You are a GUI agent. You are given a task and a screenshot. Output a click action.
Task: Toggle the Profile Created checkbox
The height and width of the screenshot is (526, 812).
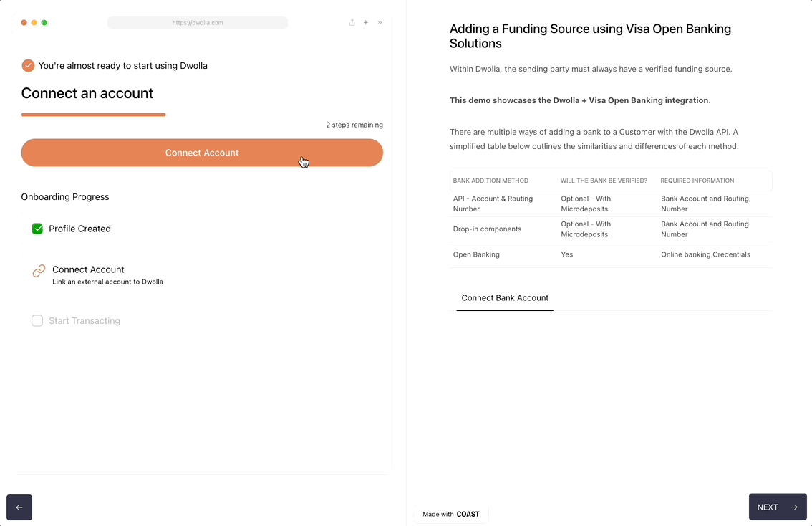click(37, 229)
